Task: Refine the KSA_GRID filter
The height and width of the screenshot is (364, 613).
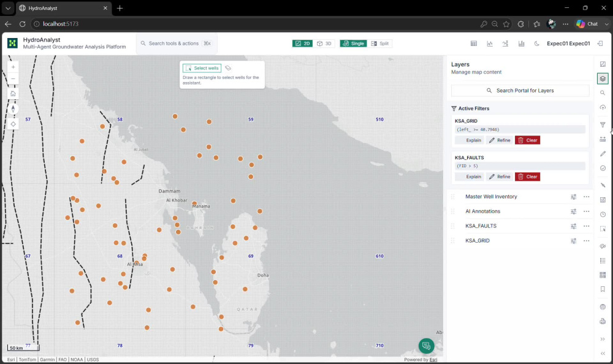Action: pyautogui.click(x=500, y=140)
